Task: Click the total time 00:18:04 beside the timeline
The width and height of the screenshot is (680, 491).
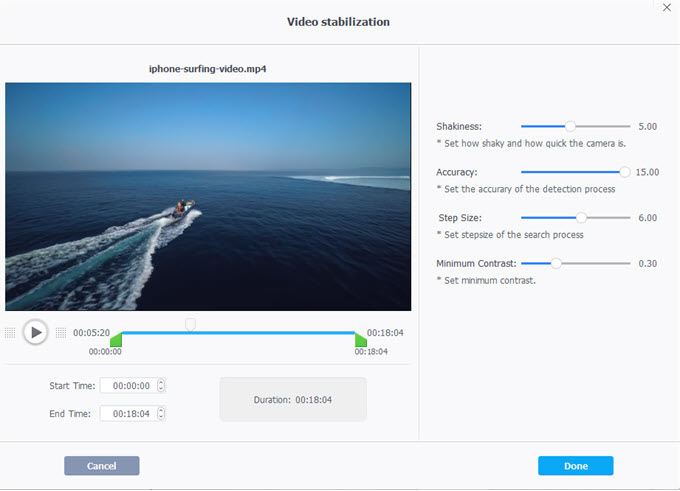Action: [385, 333]
